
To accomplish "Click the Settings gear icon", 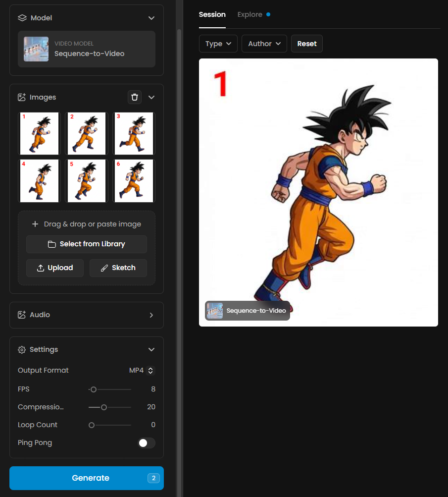I will 22,350.
